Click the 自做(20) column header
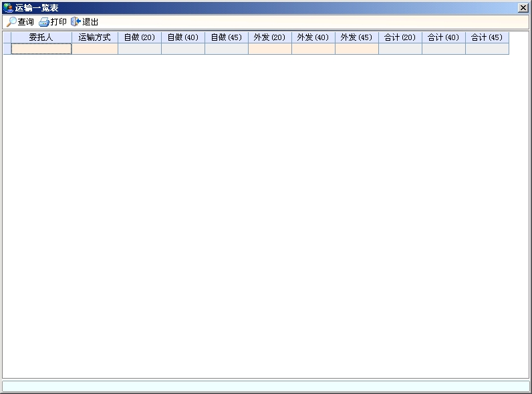532x394 pixels. coord(140,37)
